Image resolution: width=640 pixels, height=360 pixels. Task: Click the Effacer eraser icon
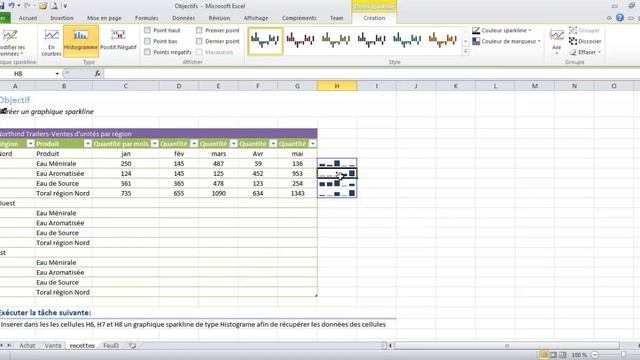[x=573, y=52]
